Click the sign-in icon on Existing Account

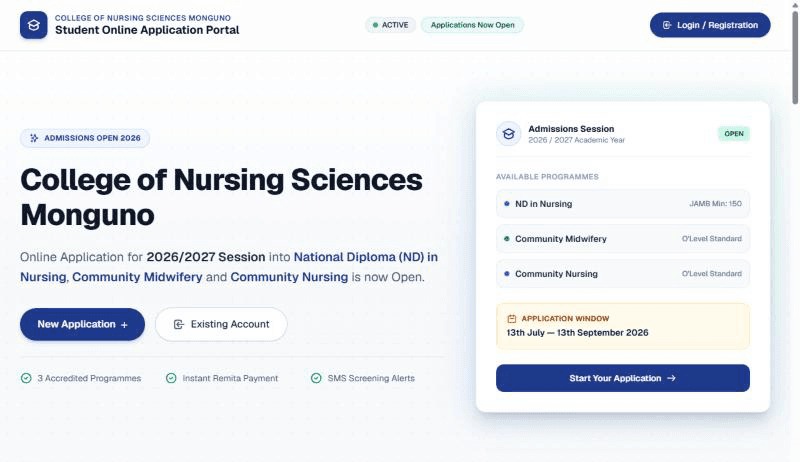[179, 324]
